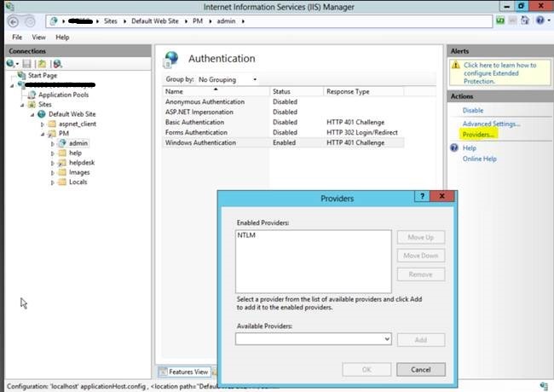Screen dimensions: 554x392
Task: Click the Add provider button
Action: point(421,340)
